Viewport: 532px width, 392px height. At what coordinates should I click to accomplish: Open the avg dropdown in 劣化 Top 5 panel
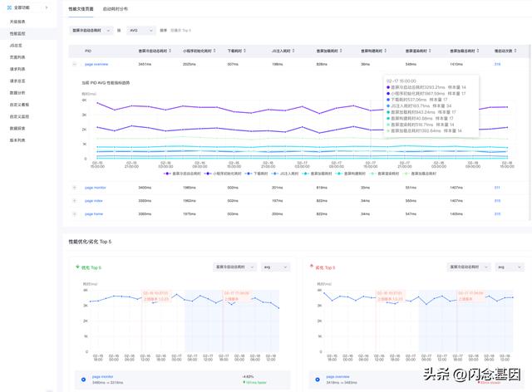(510, 267)
